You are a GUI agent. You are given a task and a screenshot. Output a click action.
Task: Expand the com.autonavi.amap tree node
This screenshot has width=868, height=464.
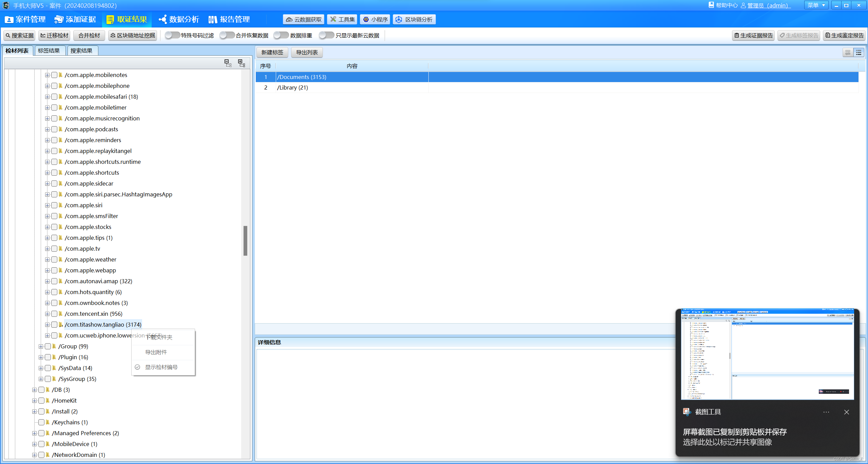point(47,281)
